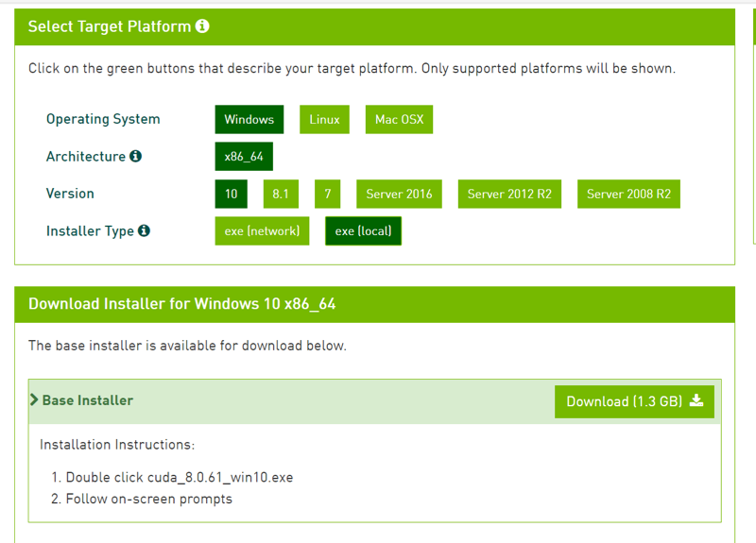Viewport: 756px width, 543px height.
Task: Choose Mac OSX operating system
Action: (x=399, y=119)
